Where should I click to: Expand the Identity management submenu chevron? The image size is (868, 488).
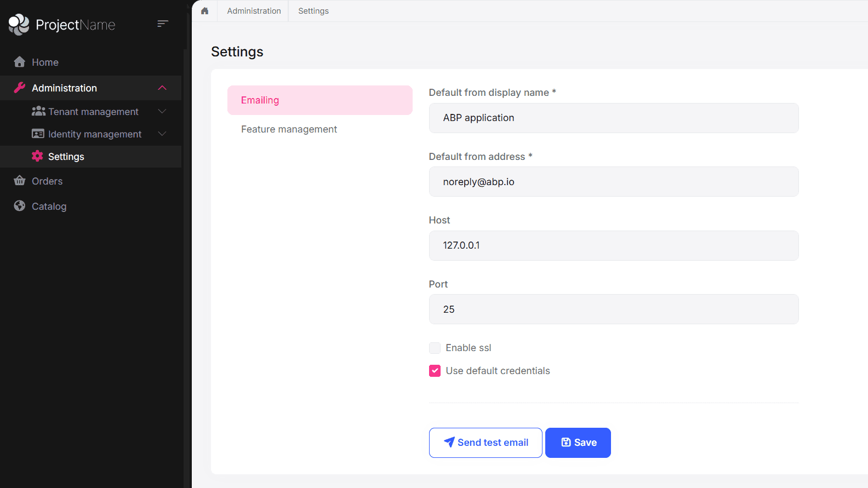(x=162, y=134)
